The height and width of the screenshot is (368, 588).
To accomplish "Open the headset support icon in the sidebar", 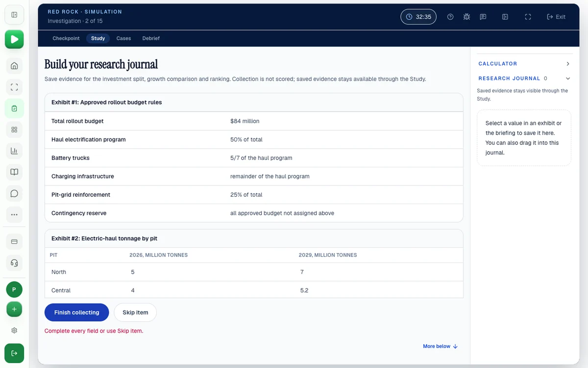I will tap(14, 263).
